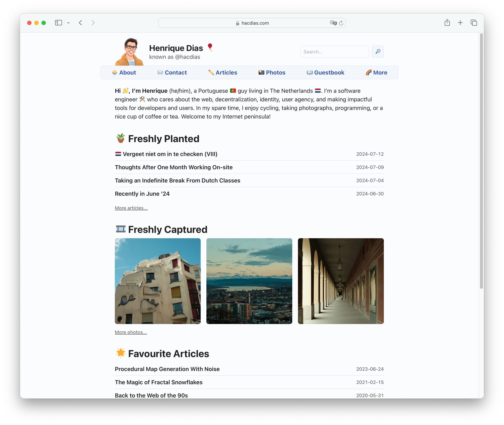Click the date 2024-07-09
This screenshot has width=504, height=425.
tap(370, 167)
